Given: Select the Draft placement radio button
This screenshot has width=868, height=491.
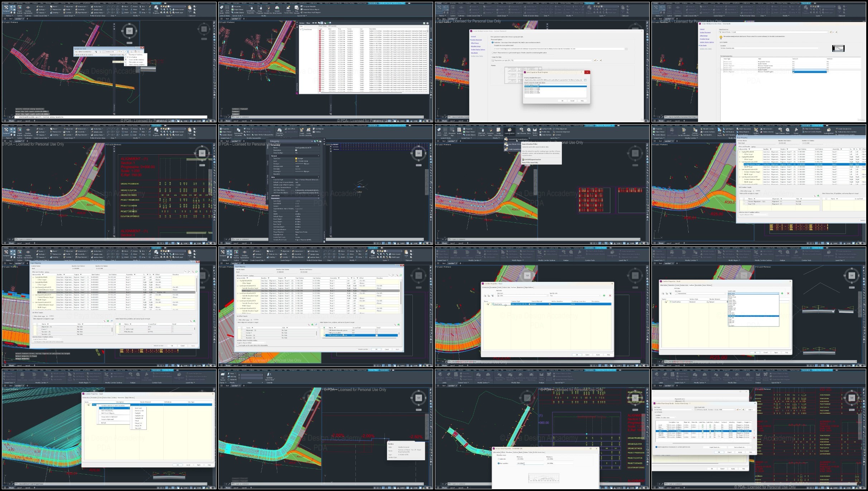Looking at the screenshot, I should click(493, 53).
